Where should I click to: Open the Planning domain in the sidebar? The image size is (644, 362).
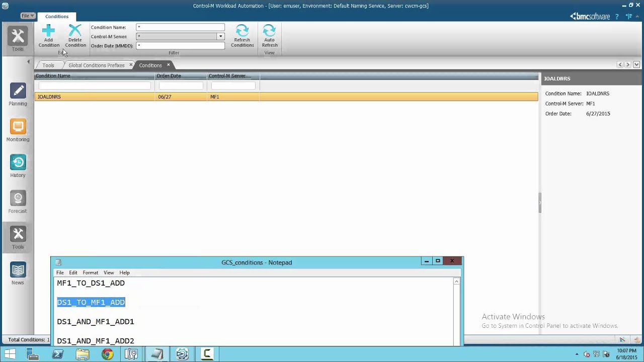[18, 95]
